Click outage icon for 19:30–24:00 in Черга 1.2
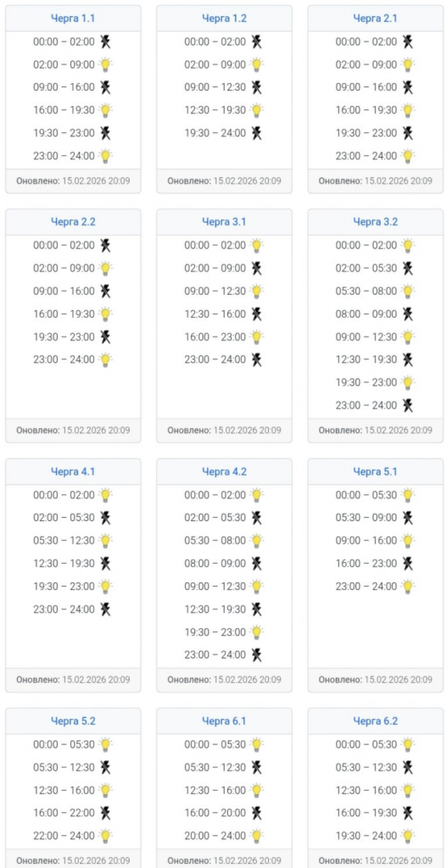 click(256, 133)
